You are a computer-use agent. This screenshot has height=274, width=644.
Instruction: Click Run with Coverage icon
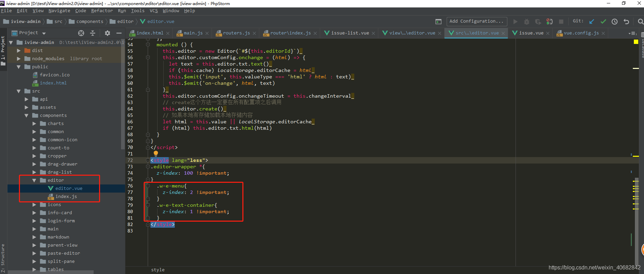[x=538, y=22]
